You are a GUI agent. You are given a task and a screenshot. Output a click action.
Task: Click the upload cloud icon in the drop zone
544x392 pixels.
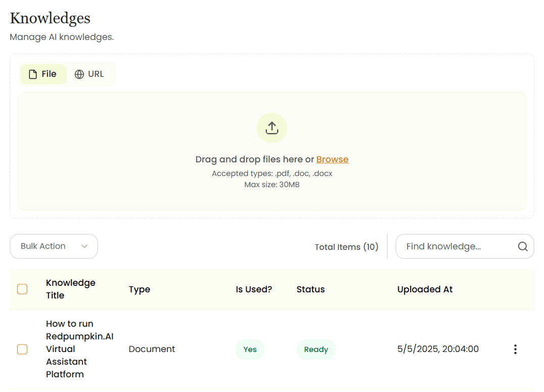(x=271, y=127)
